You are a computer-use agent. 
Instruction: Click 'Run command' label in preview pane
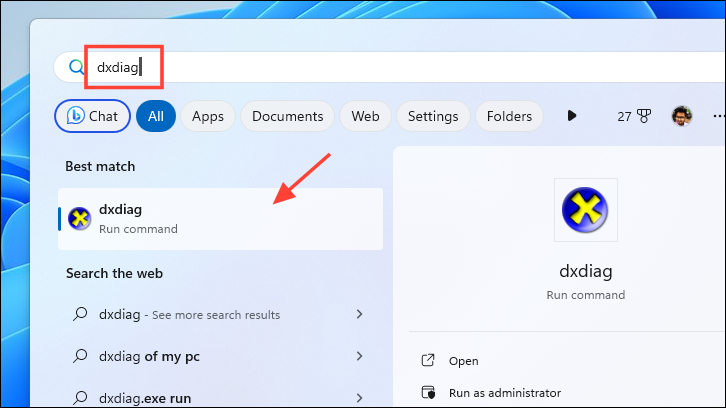click(x=586, y=295)
